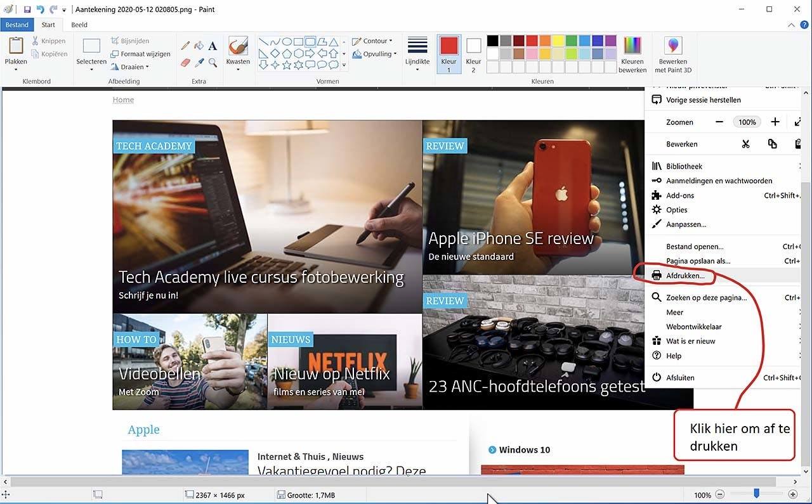Viewport: 812px width, 504px height.
Task: Open the Selecteren options dropdown arrow
Action: 91,69
